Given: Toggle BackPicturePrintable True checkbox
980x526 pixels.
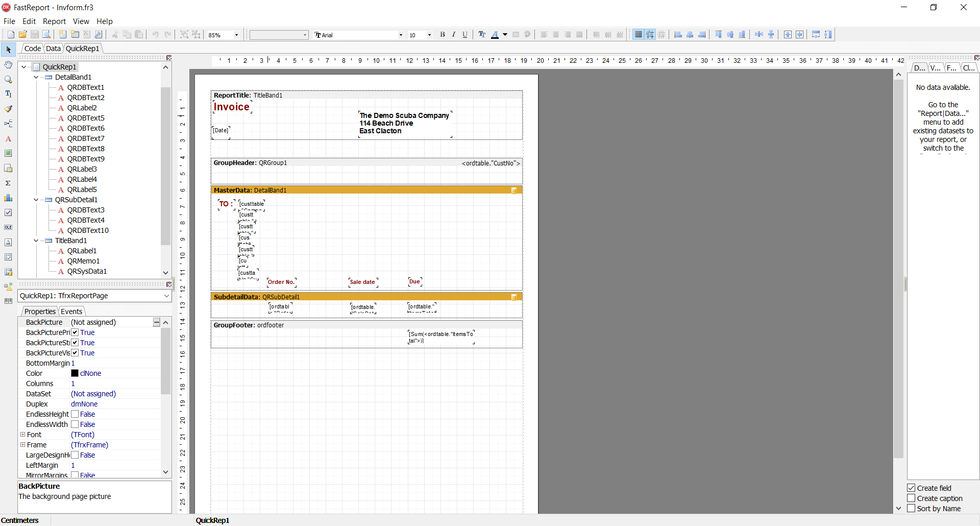Looking at the screenshot, I should (75, 332).
